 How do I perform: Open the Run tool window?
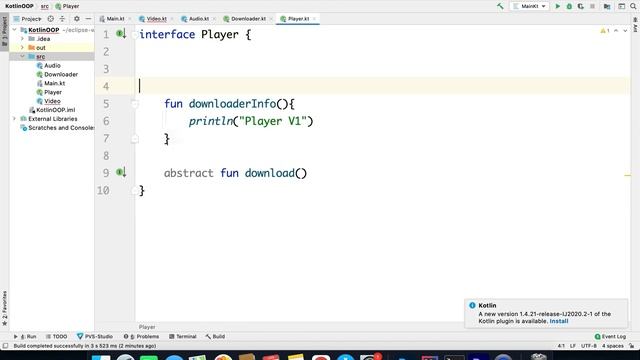click(x=25, y=336)
